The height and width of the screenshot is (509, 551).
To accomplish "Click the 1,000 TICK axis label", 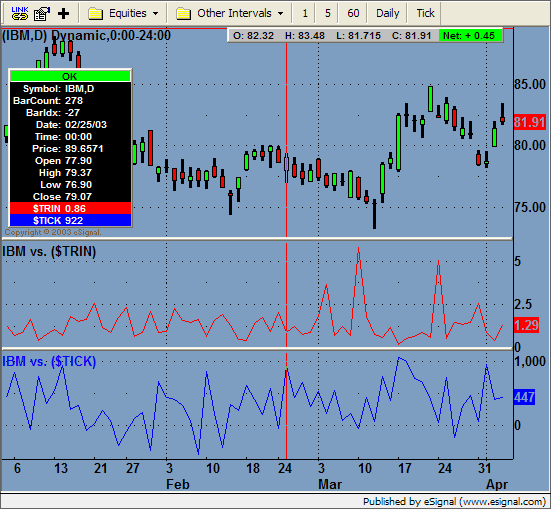I will [530, 361].
